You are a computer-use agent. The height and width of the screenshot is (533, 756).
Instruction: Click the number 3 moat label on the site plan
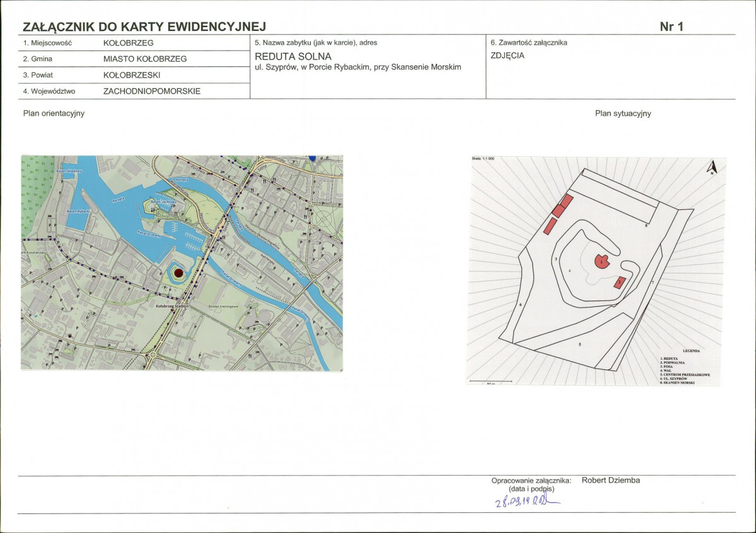pos(556,260)
